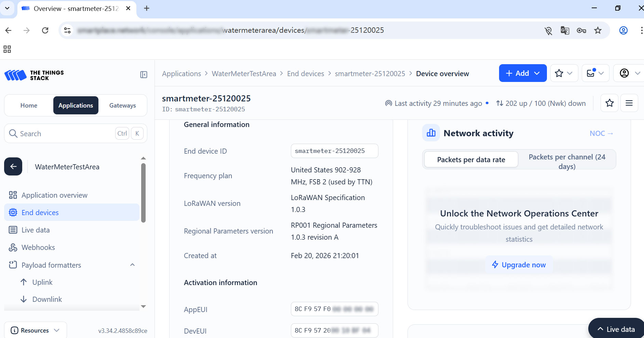The image size is (644, 338).
Task: Click the back arrow beside WaterMeterTestArea
Action: pos(13,167)
